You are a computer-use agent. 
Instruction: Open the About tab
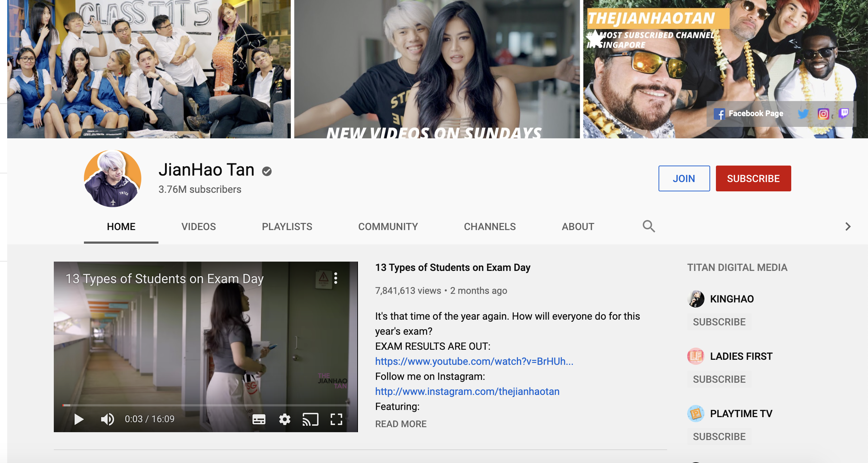click(x=578, y=226)
